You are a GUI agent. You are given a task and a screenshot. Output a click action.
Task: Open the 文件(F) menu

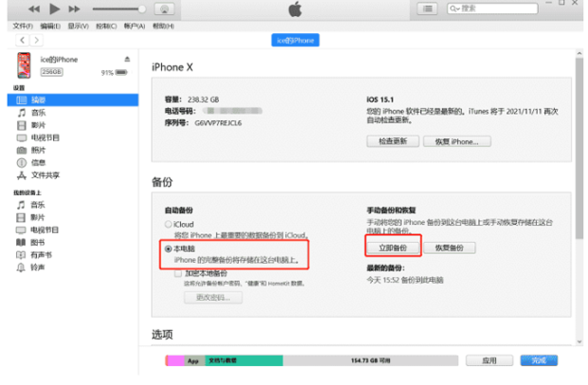23,26
